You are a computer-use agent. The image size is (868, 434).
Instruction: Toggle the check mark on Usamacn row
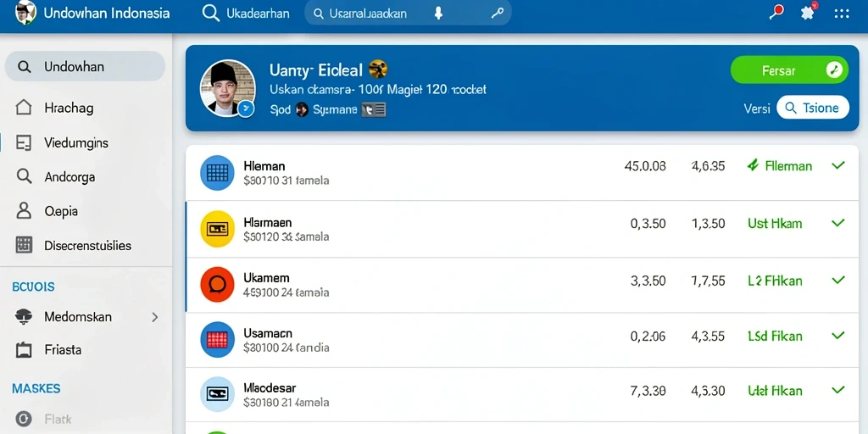[x=838, y=335]
